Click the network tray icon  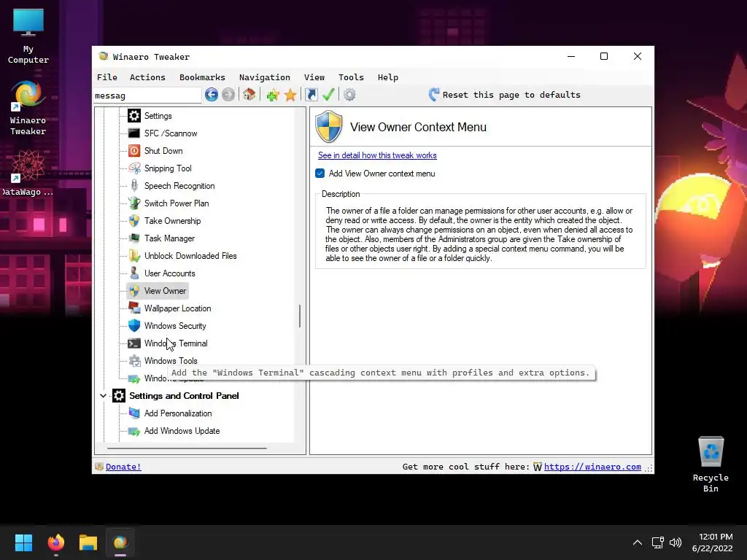click(658, 542)
